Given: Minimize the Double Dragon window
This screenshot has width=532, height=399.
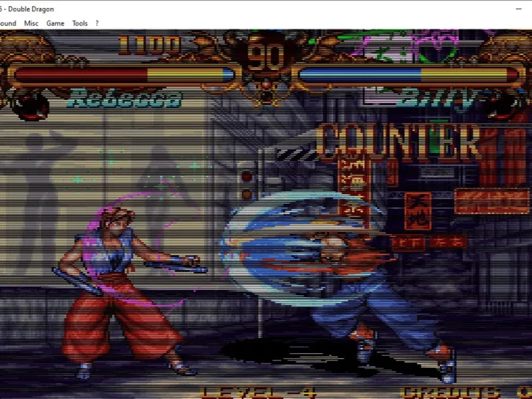Looking at the screenshot, I should (519, 9).
